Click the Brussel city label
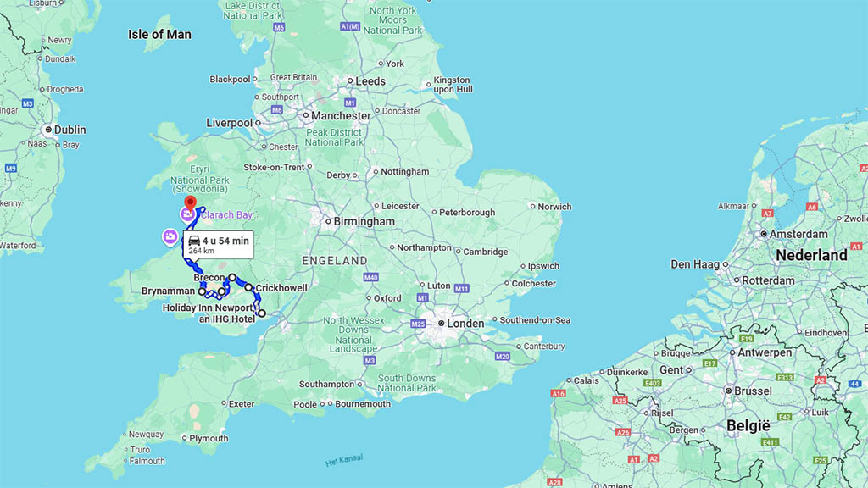 (753, 391)
